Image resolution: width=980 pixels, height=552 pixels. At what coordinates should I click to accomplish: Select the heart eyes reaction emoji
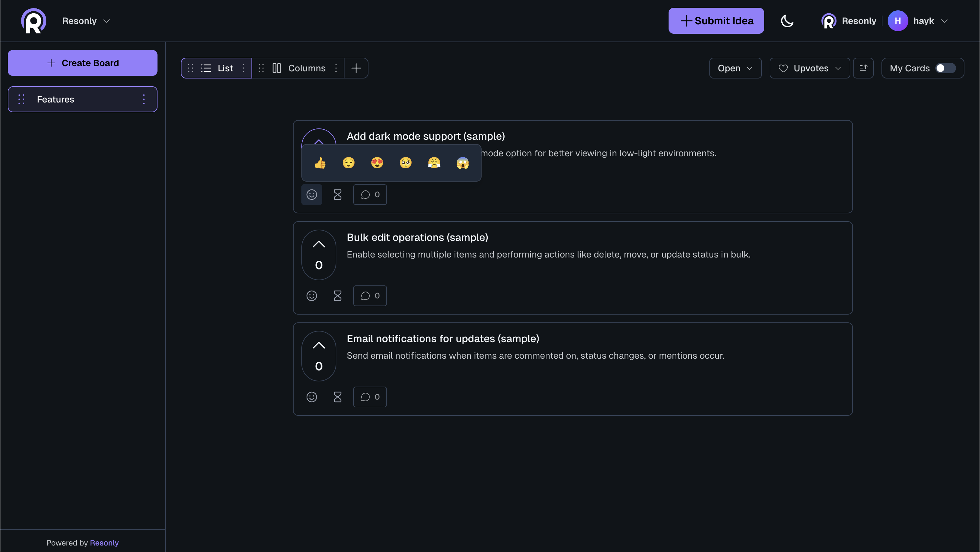[x=377, y=163]
